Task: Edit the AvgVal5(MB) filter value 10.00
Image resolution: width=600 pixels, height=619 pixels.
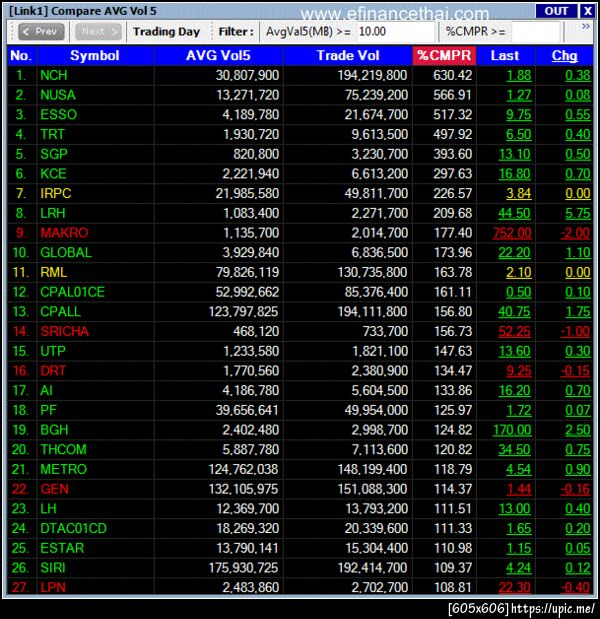Action: 396,31
